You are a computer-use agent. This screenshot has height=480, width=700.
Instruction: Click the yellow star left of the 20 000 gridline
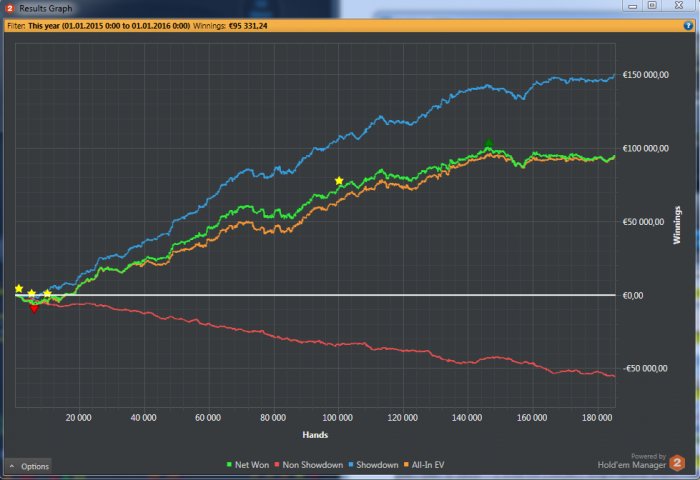point(47,293)
